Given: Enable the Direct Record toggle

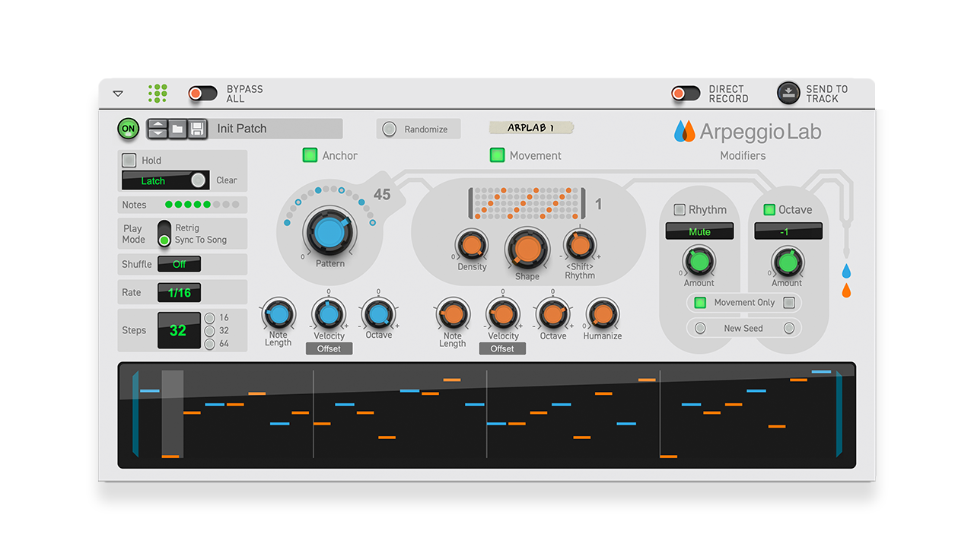Looking at the screenshot, I should pyautogui.click(x=685, y=93).
